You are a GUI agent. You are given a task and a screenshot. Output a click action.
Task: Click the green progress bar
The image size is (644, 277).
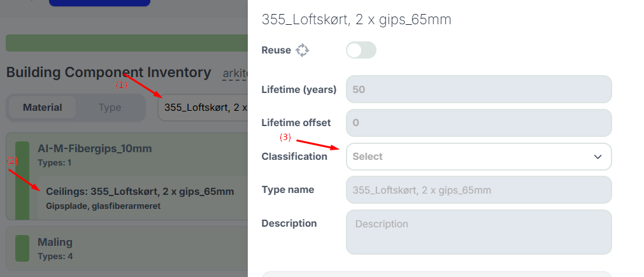point(126,43)
